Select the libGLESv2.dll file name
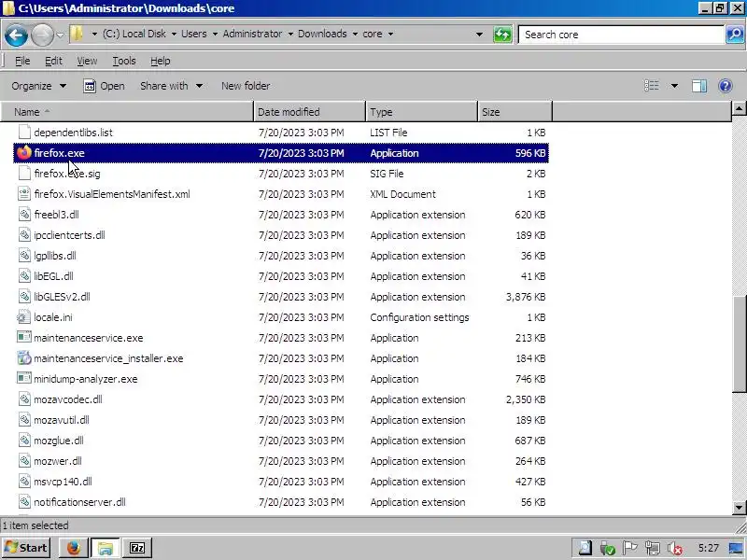Screen dimensions: 747x560 pyautogui.click(x=62, y=297)
